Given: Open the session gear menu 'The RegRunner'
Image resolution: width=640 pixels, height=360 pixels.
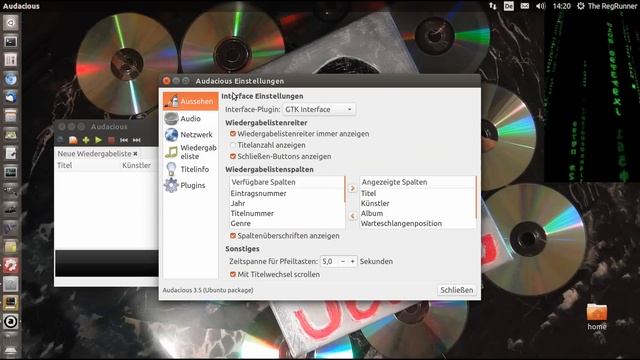Looking at the screenshot, I should click(607, 6).
